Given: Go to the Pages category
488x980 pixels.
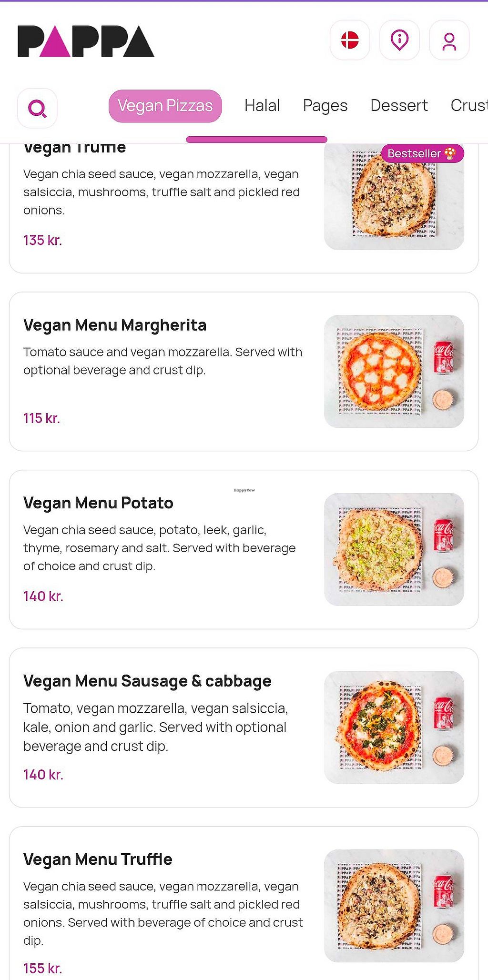Looking at the screenshot, I should coord(325,106).
